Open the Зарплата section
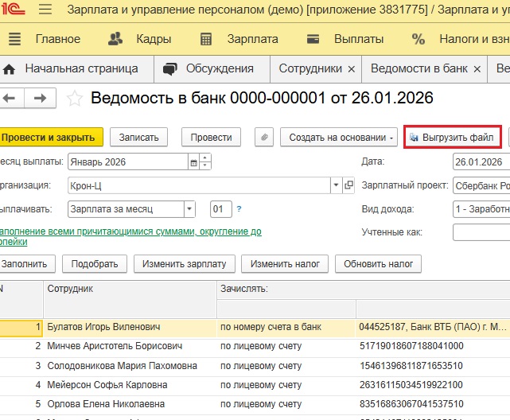The height and width of the screenshot is (420, 510). [252, 39]
